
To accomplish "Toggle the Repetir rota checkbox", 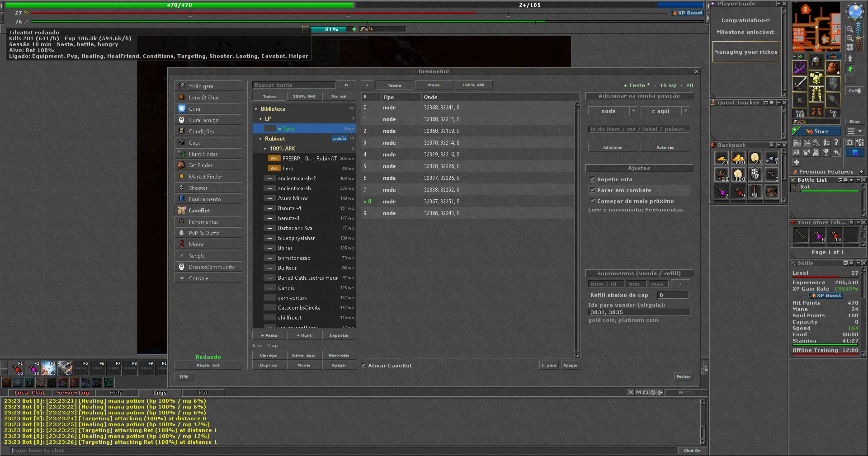I will 593,179.
